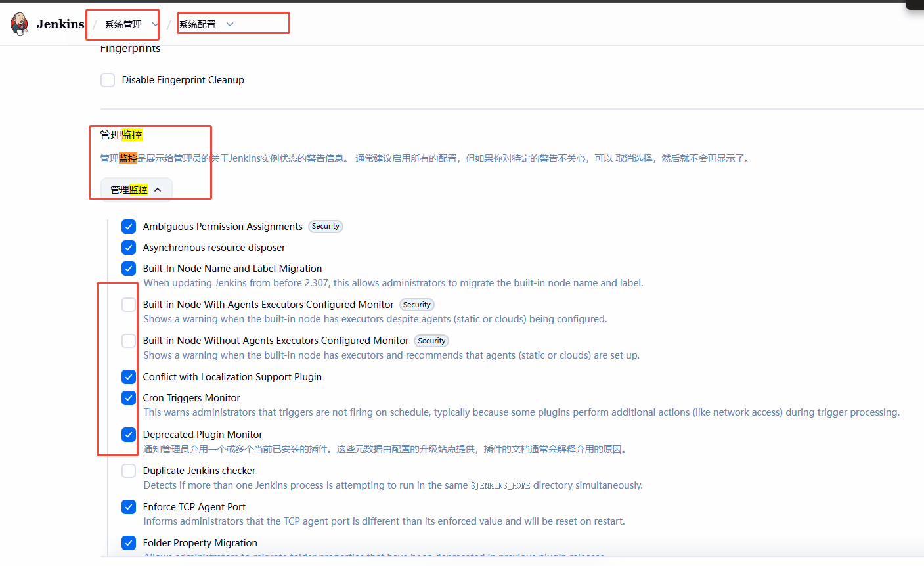Uncheck Deprecated Plugin Monitor
Viewport: 924px width, 566px height.
click(x=129, y=435)
